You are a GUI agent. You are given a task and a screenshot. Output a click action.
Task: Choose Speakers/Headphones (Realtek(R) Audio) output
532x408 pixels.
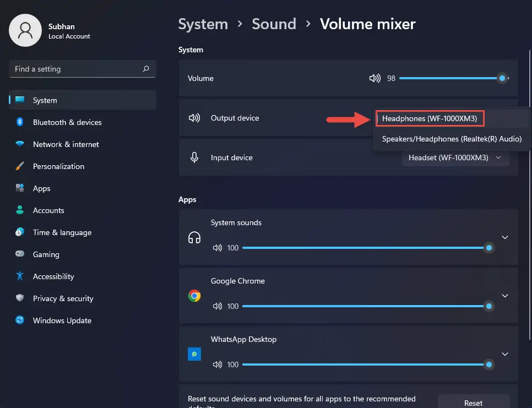tap(451, 139)
